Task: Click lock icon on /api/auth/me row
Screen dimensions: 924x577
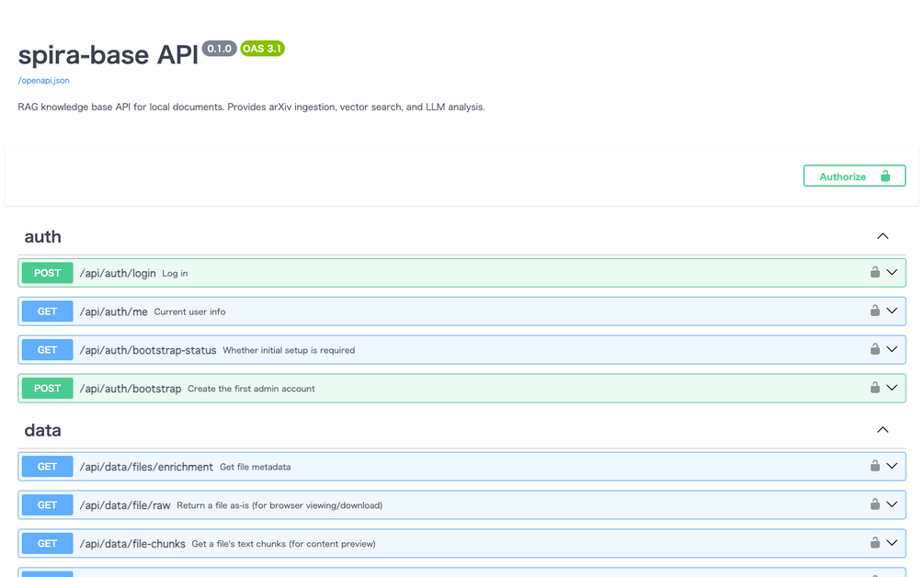Action: (x=875, y=311)
